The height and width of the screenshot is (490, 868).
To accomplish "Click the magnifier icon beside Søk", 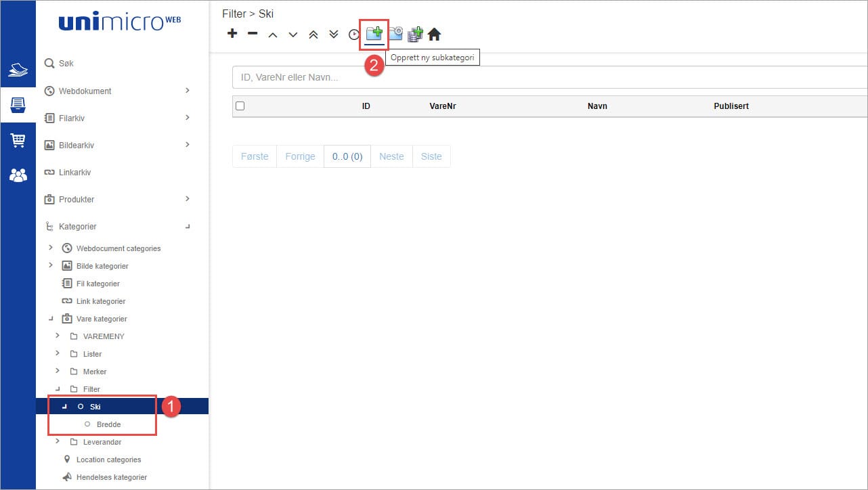I will pos(49,63).
